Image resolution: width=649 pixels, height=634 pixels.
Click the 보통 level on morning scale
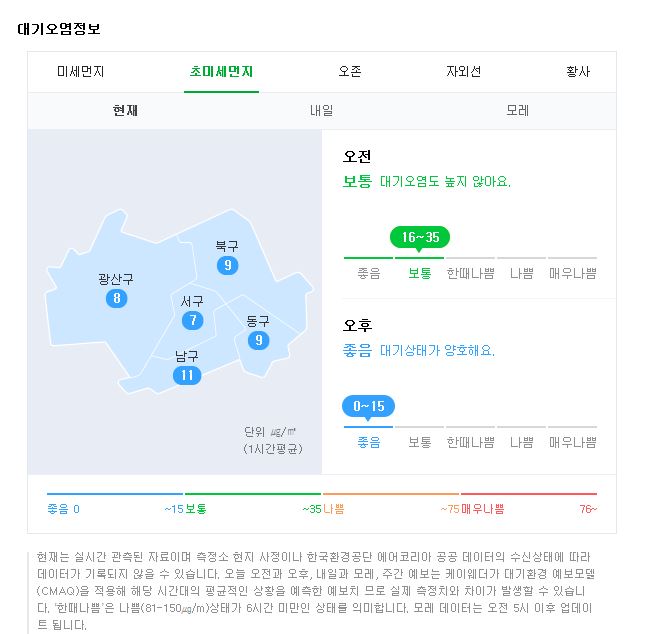pos(420,274)
